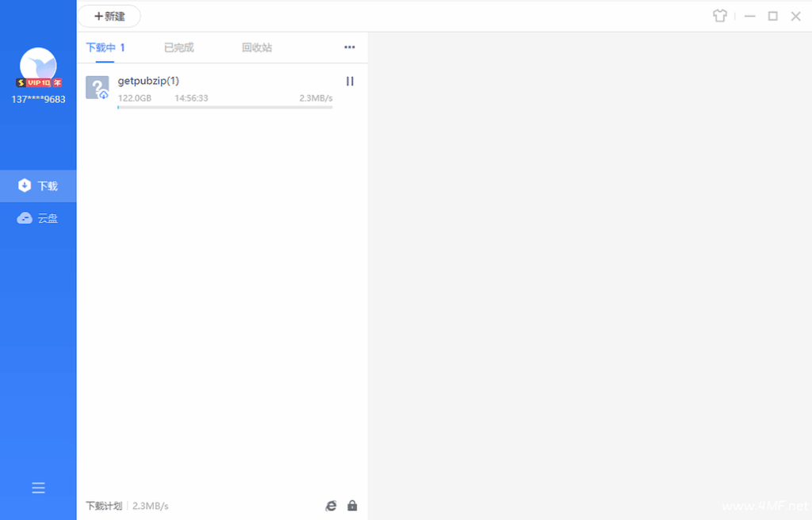Viewport: 812px width, 520px height.
Task: Click the 新建 new download button
Action: 109,16
